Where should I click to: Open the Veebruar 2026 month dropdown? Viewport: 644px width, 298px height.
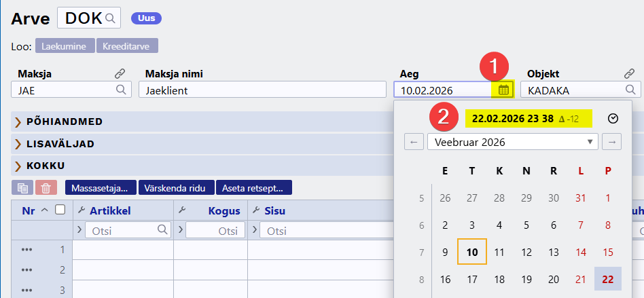pos(512,142)
